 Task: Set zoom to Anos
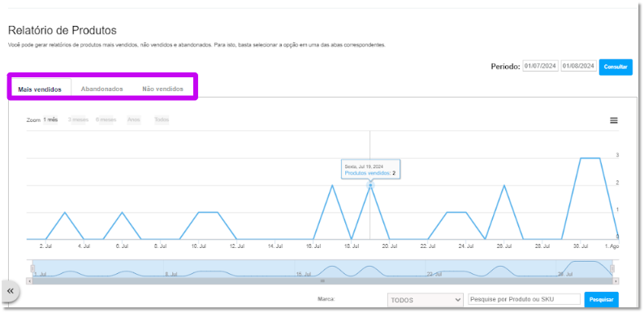pos(133,120)
